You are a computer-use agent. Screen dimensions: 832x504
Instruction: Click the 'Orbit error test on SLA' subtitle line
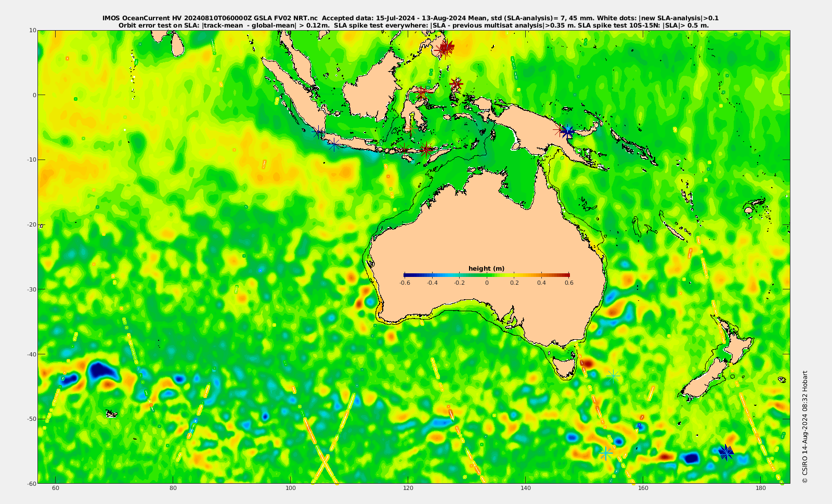[x=413, y=25]
